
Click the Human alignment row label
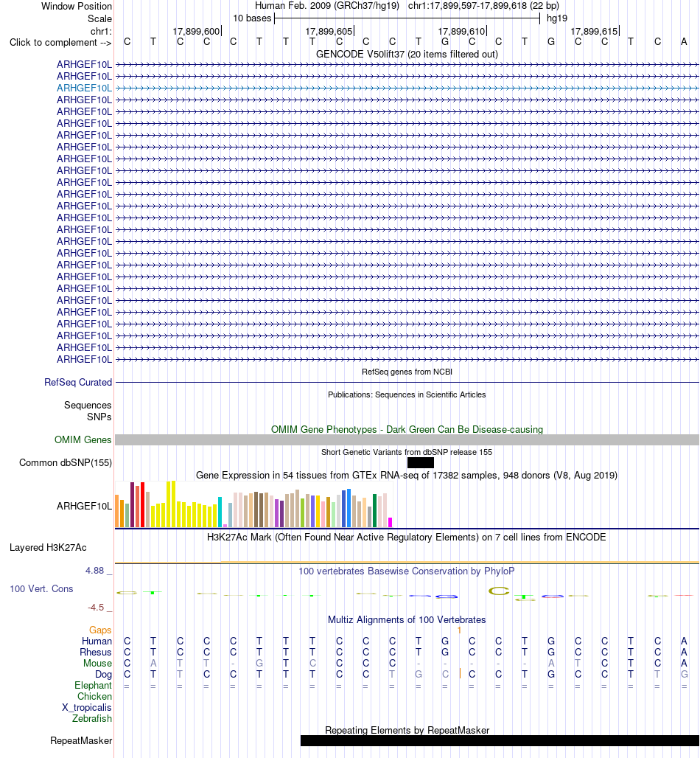coord(97,641)
